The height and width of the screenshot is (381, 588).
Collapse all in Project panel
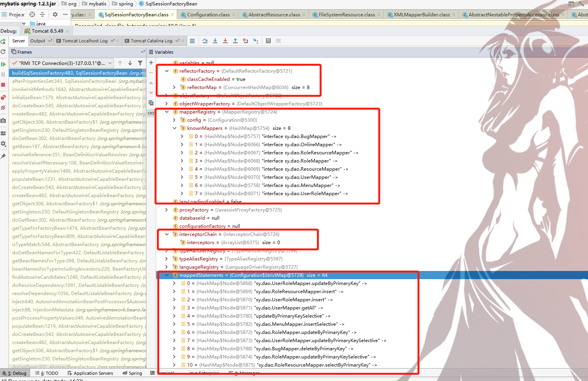pos(42,14)
